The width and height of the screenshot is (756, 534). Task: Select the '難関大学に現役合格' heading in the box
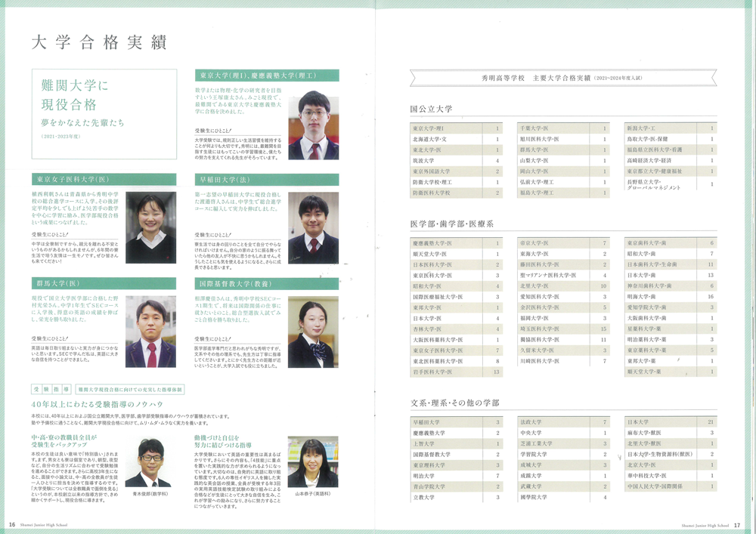pos(75,95)
